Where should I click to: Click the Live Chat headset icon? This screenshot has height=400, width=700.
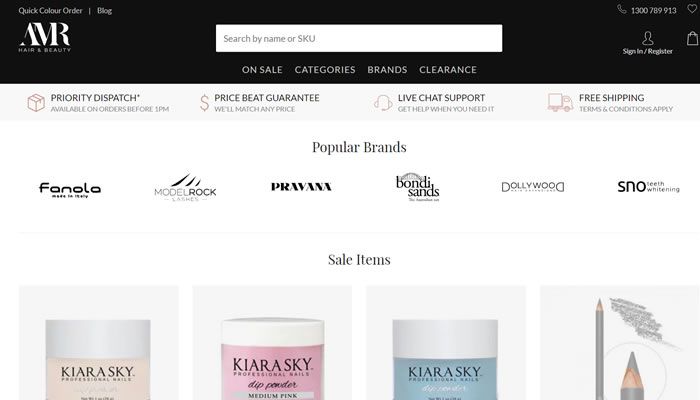tap(383, 103)
